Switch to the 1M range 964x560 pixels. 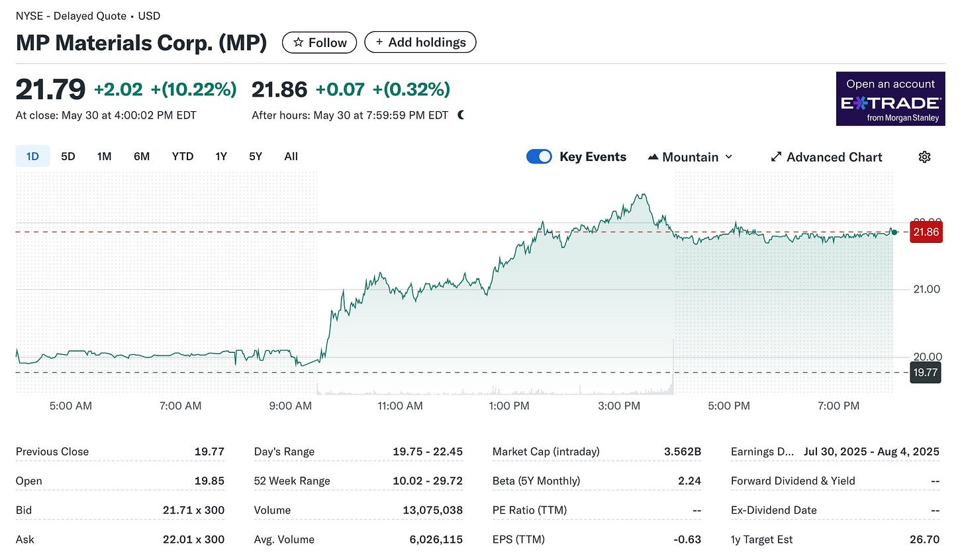pos(104,156)
